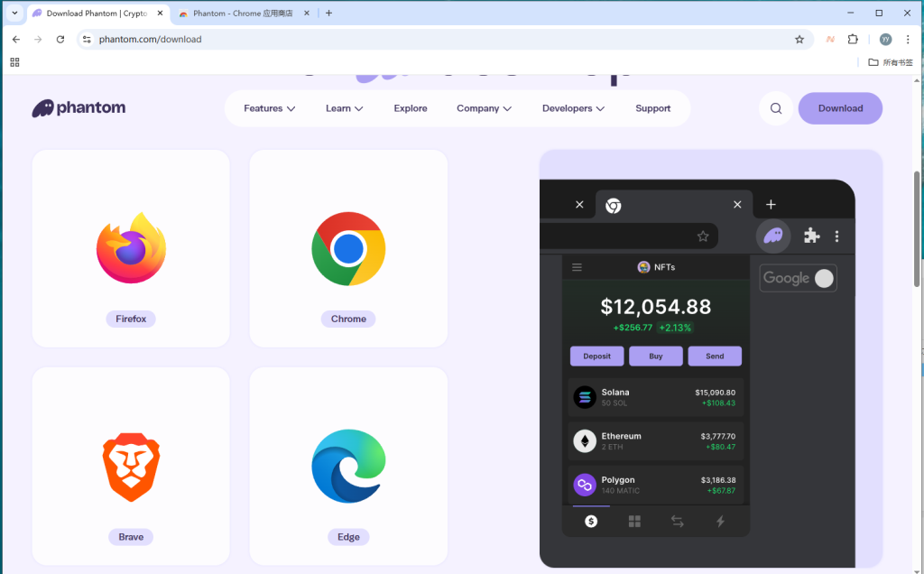
Task: Click the Chrome browser logo
Action: (x=348, y=249)
